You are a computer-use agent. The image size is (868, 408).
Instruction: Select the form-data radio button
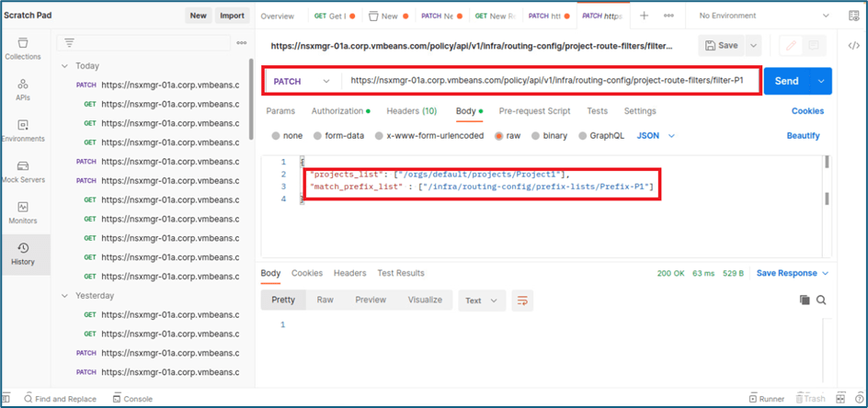tap(318, 136)
